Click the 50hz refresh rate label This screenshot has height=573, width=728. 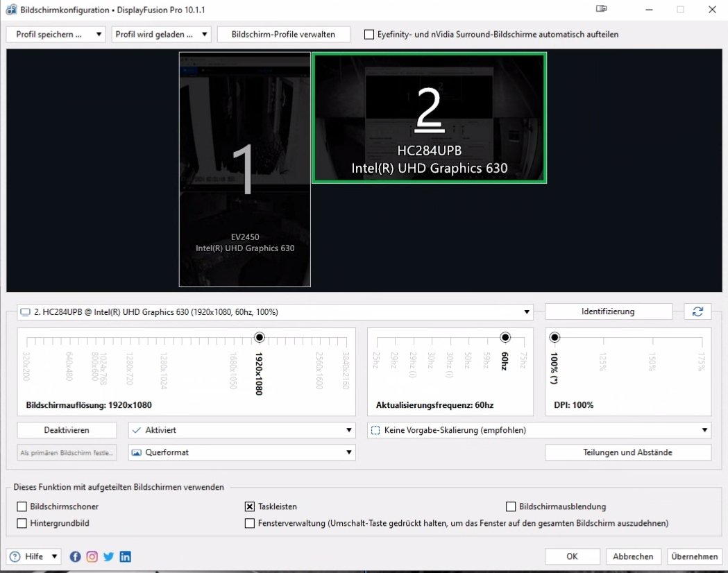(468, 361)
